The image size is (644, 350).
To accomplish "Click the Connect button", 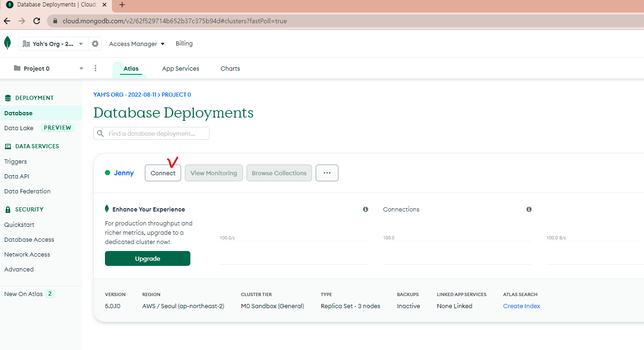I will (x=163, y=173).
